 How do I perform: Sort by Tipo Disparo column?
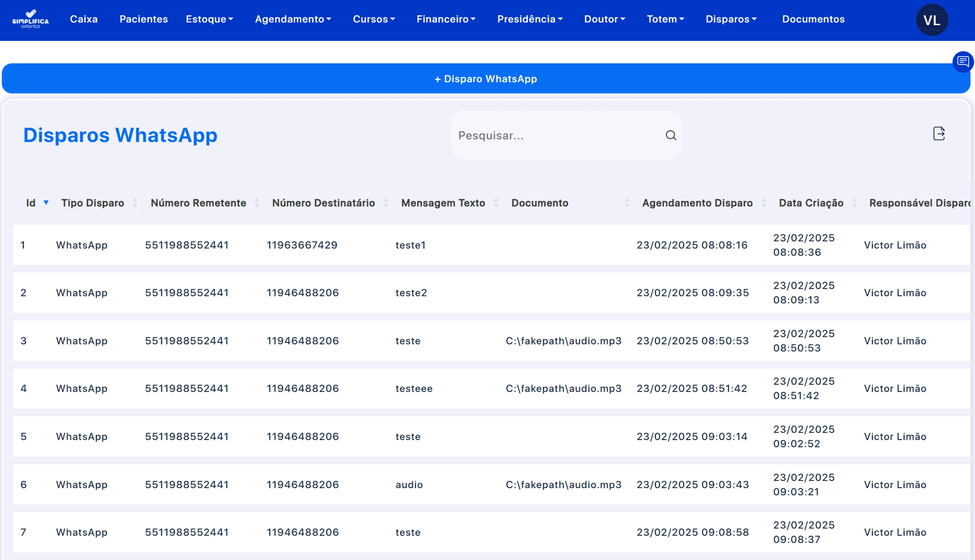[x=135, y=203]
